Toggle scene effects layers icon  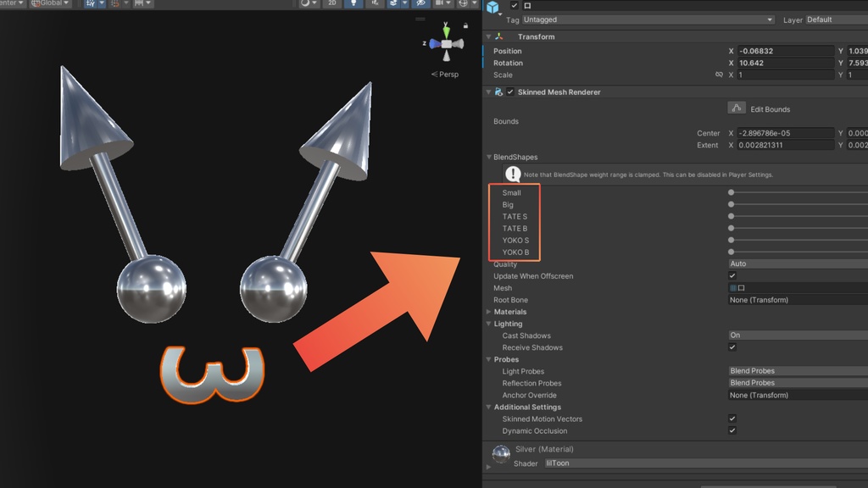click(393, 3)
